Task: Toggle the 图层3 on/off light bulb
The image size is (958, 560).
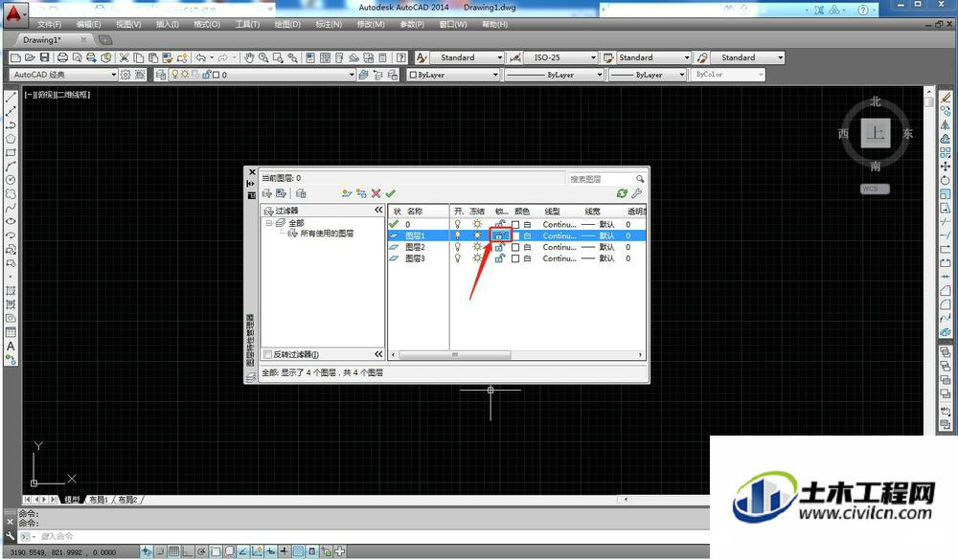Action: (458, 258)
